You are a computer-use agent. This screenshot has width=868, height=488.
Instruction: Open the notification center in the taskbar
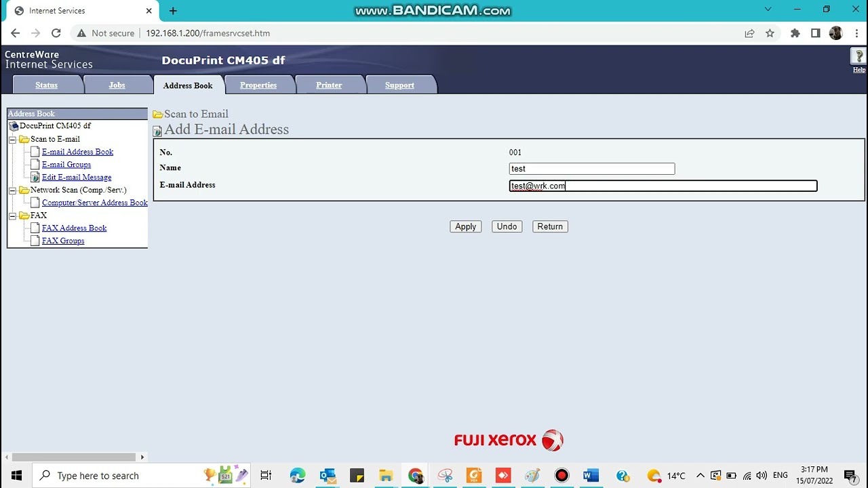(x=850, y=476)
